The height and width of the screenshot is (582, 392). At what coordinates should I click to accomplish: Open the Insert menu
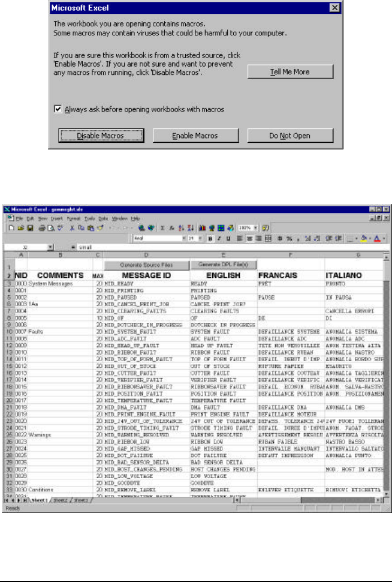tap(57, 218)
